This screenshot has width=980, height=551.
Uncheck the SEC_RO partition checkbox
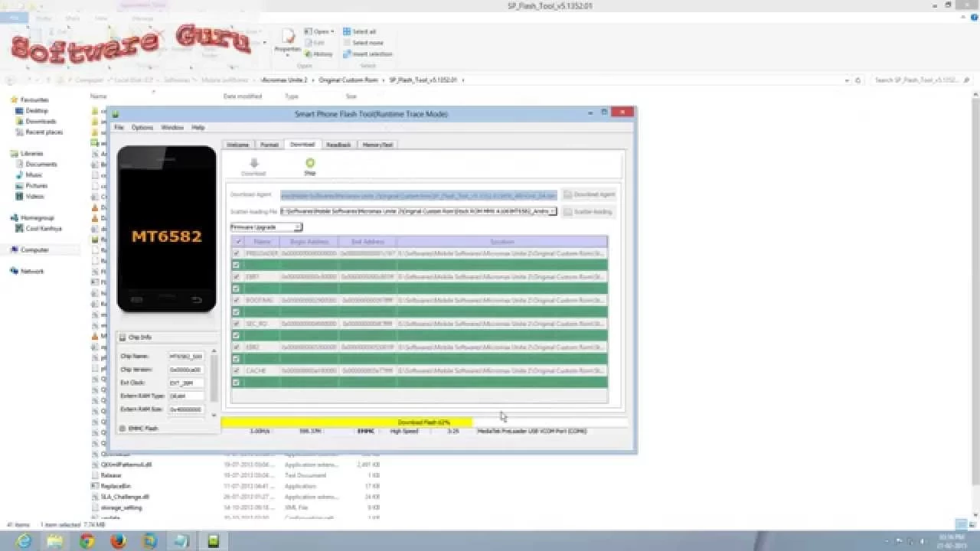point(237,324)
